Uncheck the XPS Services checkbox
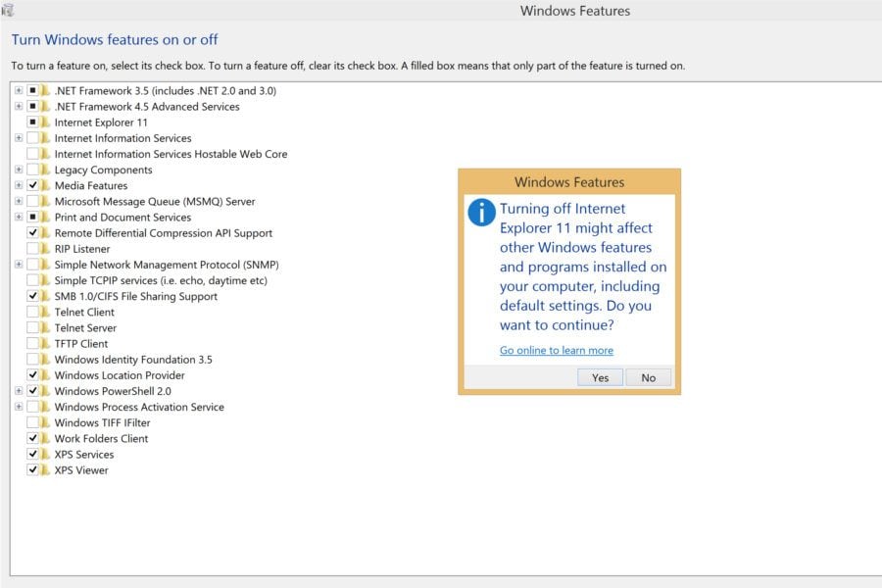 (x=32, y=454)
